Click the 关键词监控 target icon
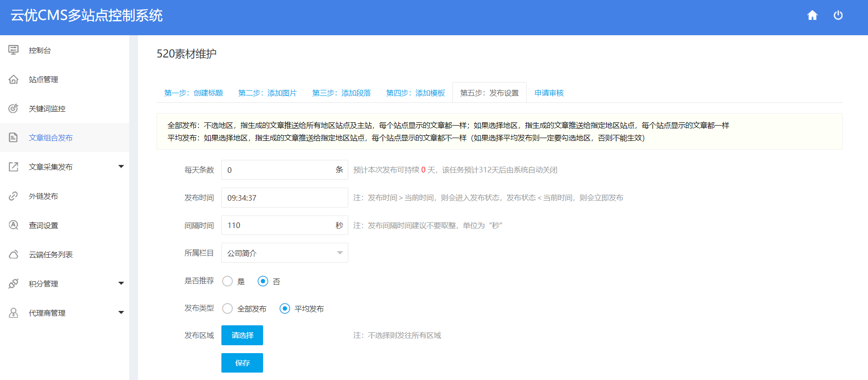 pos(13,108)
